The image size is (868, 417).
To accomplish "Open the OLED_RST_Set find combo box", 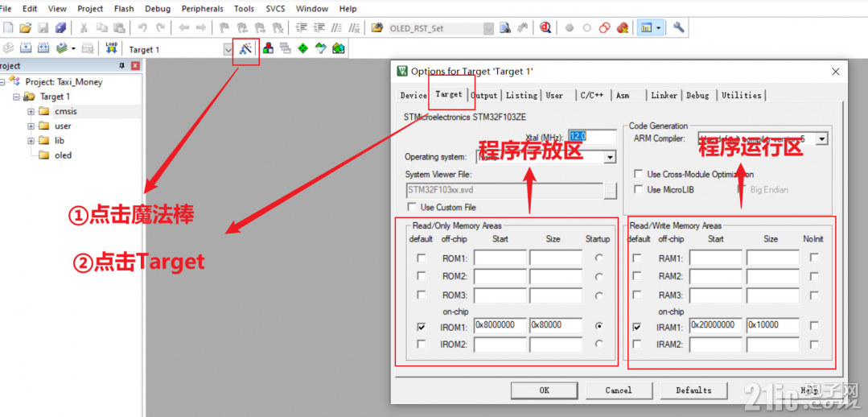I will pos(440,28).
